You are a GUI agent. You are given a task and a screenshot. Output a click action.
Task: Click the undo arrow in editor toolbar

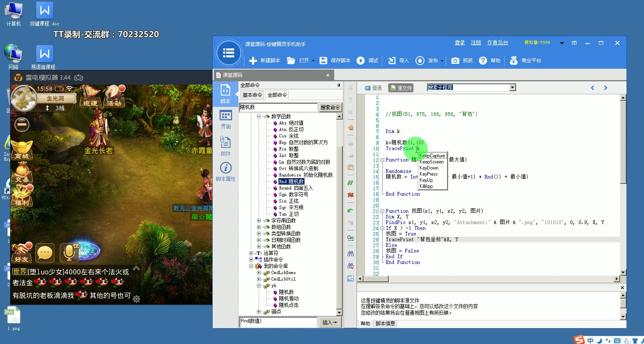[x=350, y=211]
